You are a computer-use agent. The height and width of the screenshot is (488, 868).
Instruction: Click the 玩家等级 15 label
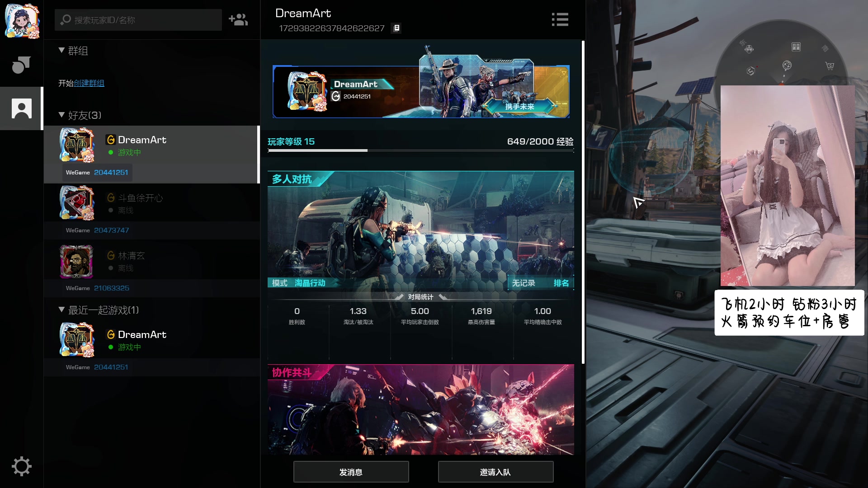[x=291, y=141]
